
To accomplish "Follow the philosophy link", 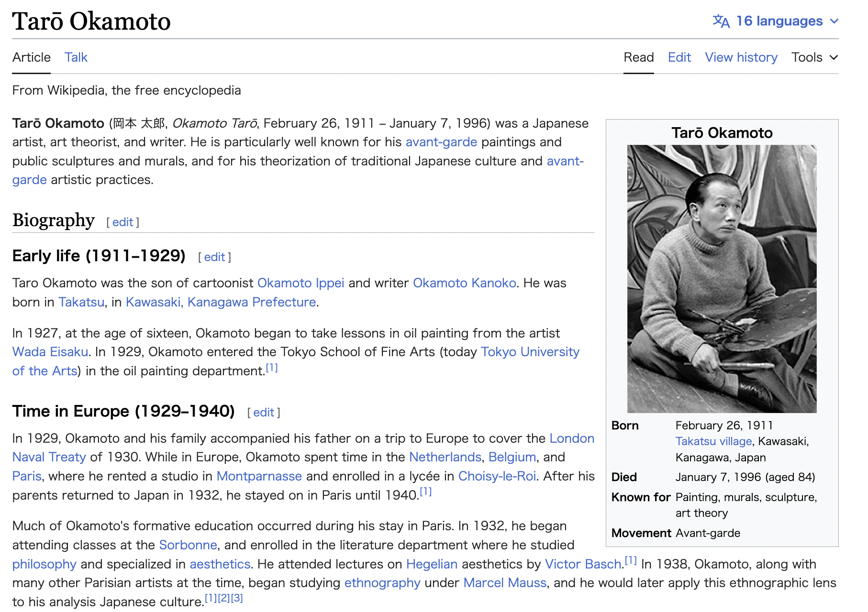I will pyautogui.click(x=45, y=564).
